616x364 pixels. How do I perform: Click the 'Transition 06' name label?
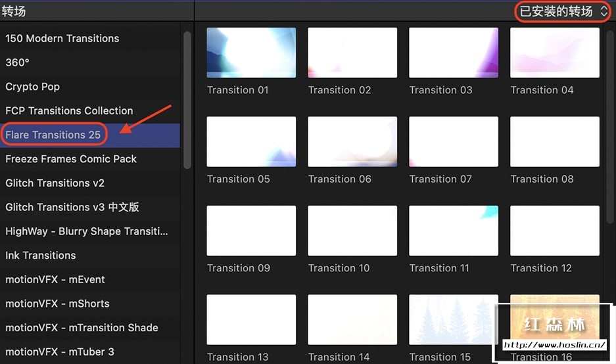339,179
